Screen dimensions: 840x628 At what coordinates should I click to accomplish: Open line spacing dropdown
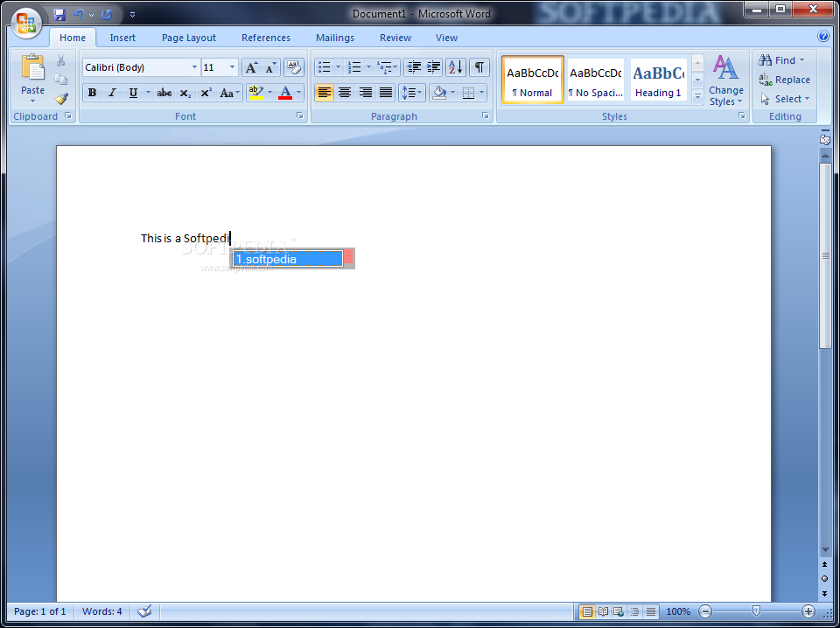pos(412,94)
